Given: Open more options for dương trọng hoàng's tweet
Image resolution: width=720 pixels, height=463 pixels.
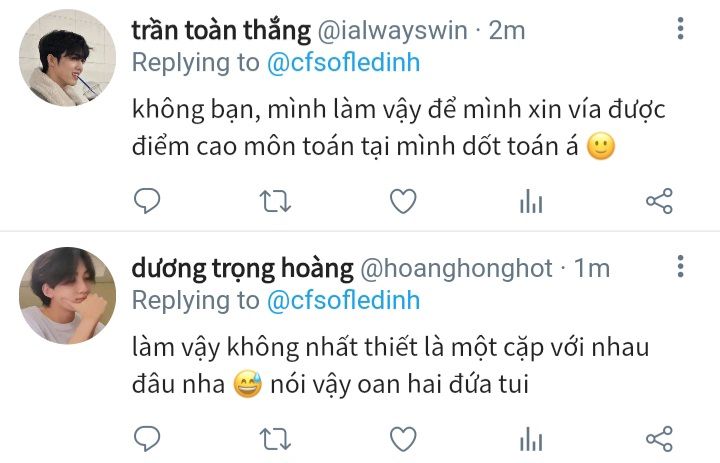Looking at the screenshot, I should tap(681, 266).
